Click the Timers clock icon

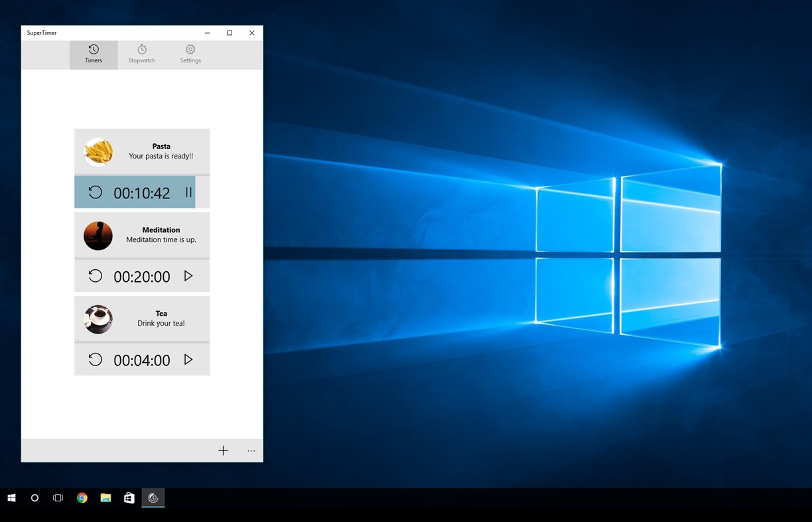point(93,49)
